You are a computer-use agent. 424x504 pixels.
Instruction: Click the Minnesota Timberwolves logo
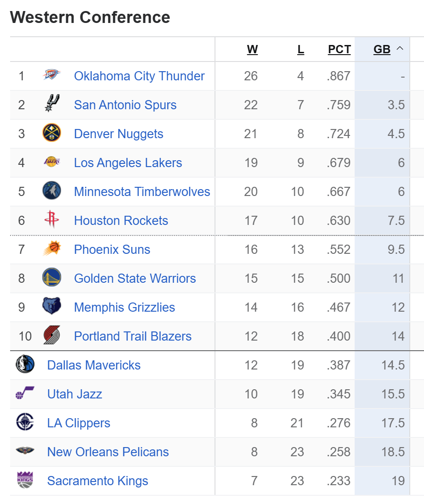coord(51,191)
